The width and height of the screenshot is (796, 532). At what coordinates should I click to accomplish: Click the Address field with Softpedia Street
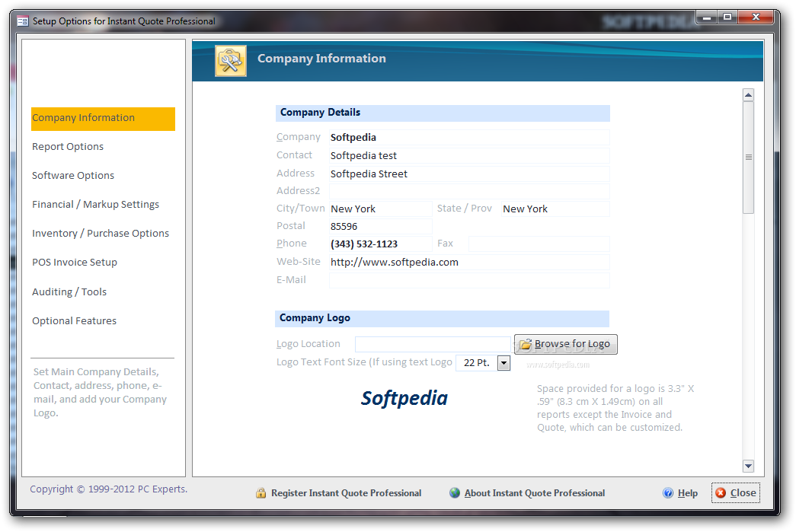(x=469, y=174)
